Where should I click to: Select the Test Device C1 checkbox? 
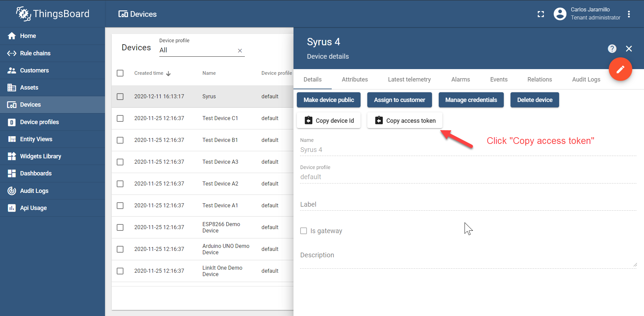coord(120,118)
